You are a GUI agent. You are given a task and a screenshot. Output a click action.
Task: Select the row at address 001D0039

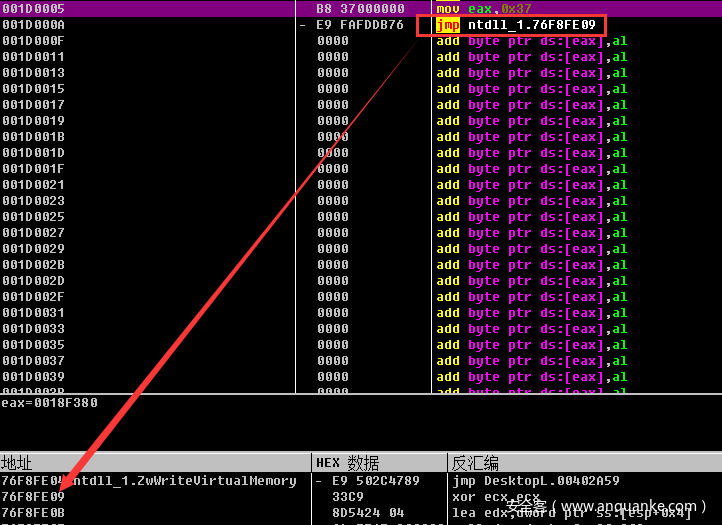tap(33, 377)
